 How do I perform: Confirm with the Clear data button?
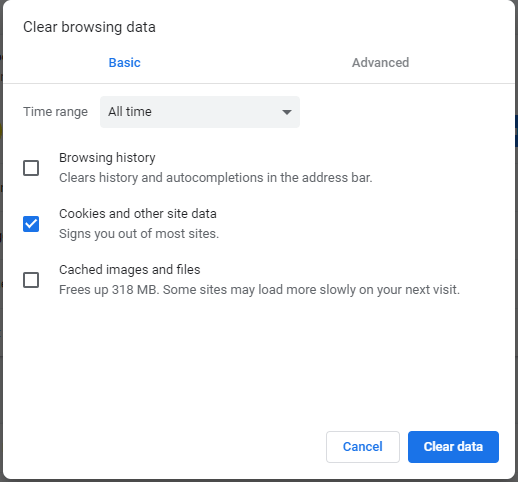(x=453, y=447)
